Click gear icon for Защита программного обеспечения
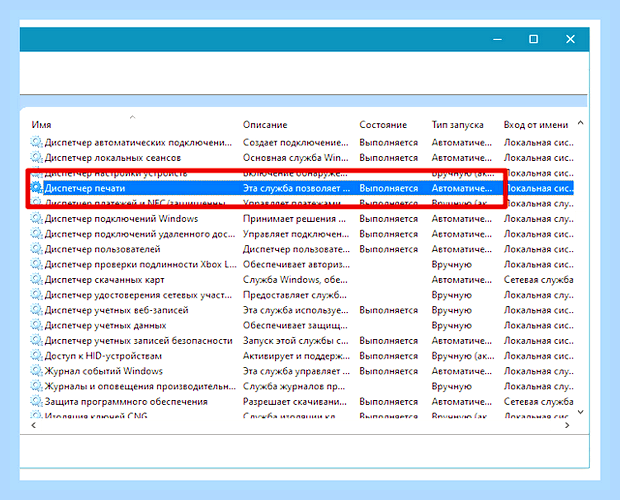This screenshot has width=620, height=500. [36, 401]
